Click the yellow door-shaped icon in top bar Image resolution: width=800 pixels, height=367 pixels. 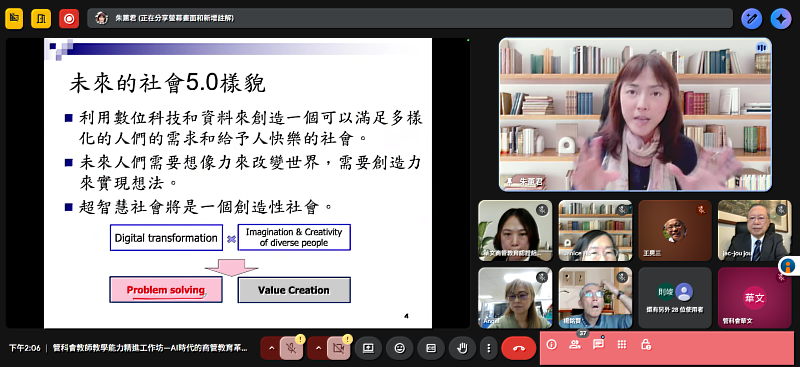41,19
